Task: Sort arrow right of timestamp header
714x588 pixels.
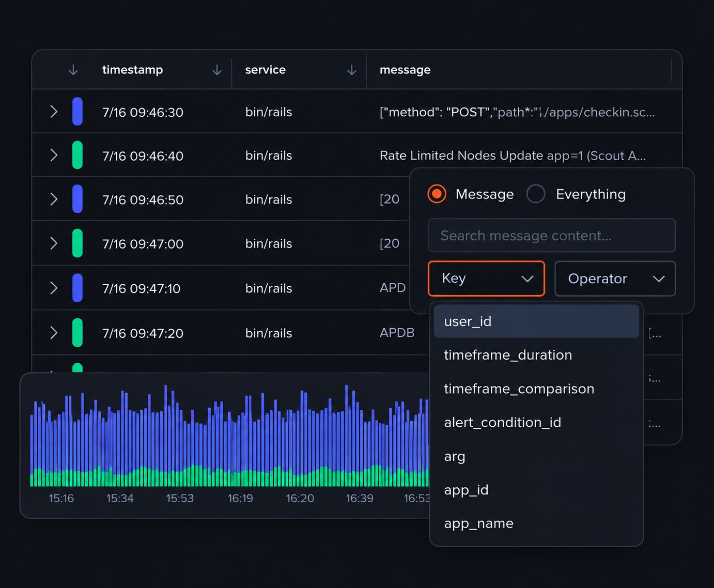Action: click(217, 70)
